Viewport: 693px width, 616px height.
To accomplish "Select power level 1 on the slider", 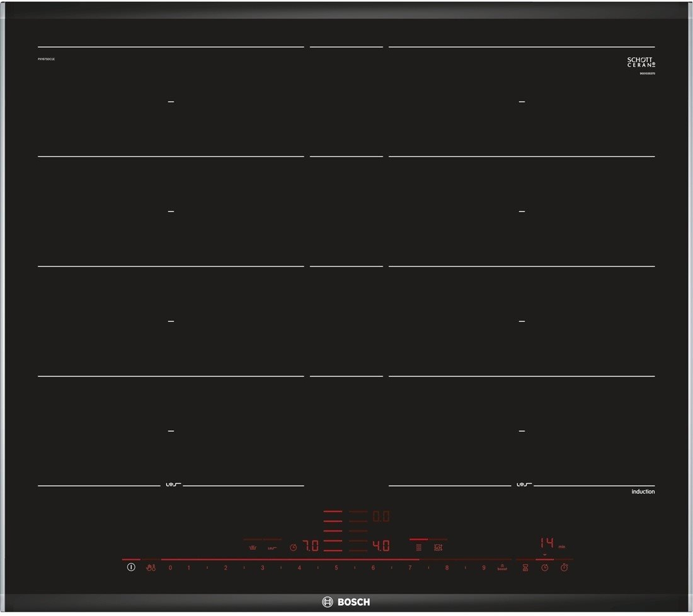I will tap(189, 568).
